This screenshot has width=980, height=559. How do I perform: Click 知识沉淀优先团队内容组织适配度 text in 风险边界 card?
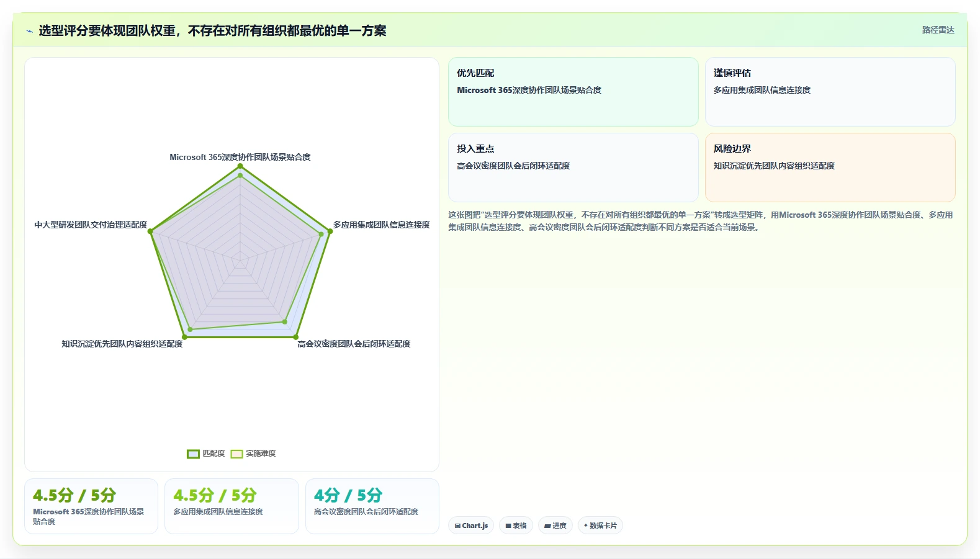click(774, 166)
